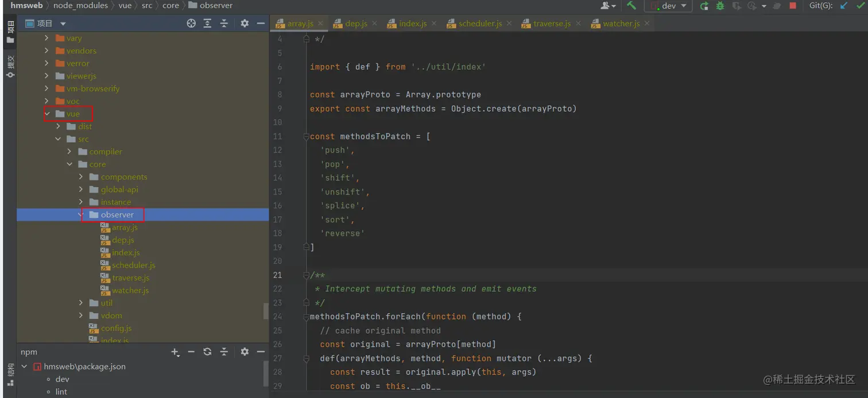Click the green Git commit checkmark
The width and height of the screenshot is (868, 398).
tap(861, 6)
